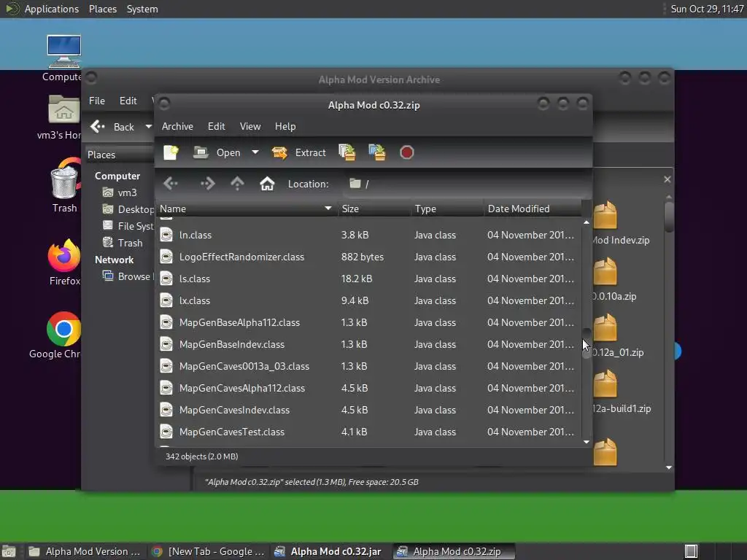Viewport: 747px width, 560px height.
Task: Click the Home location icon in archive
Action: (x=267, y=184)
